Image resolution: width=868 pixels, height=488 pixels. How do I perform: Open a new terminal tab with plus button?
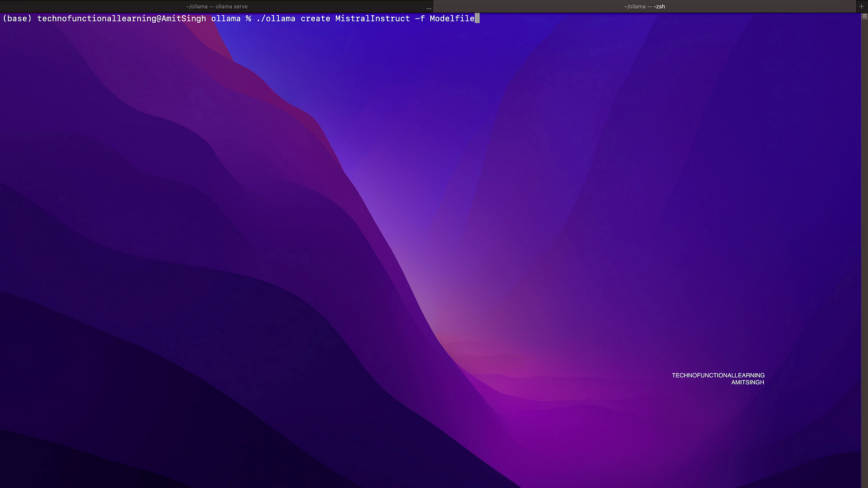coord(861,7)
